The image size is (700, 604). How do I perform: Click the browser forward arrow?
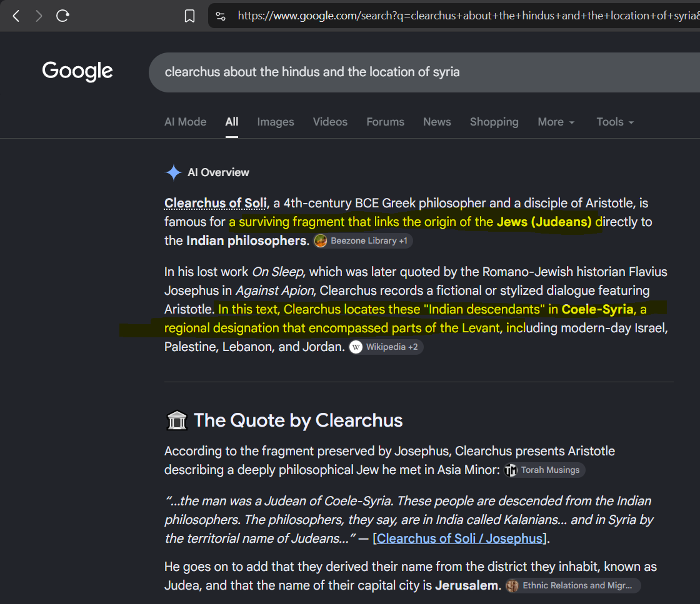point(39,16)
